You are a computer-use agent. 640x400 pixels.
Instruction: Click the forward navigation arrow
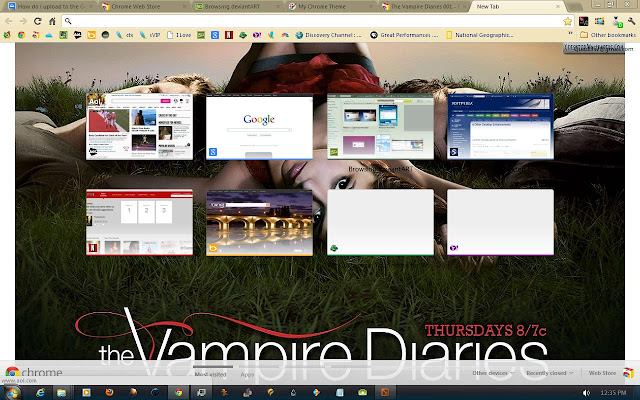[23, 21]
